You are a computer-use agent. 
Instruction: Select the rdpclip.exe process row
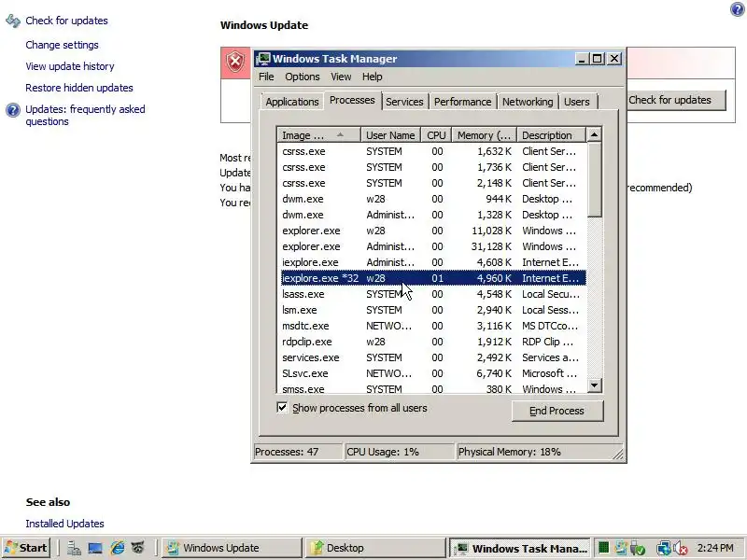pyautogui.click(x=433, y=342)
